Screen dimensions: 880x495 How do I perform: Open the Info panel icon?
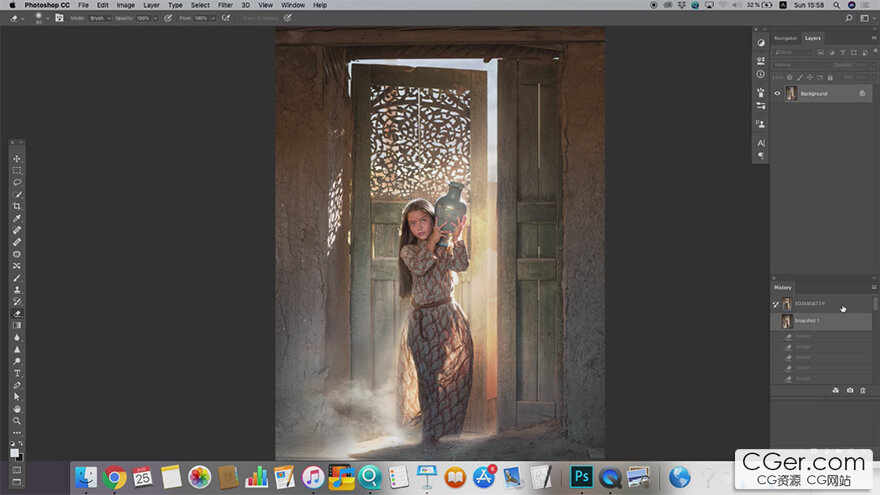pos(760,74)
